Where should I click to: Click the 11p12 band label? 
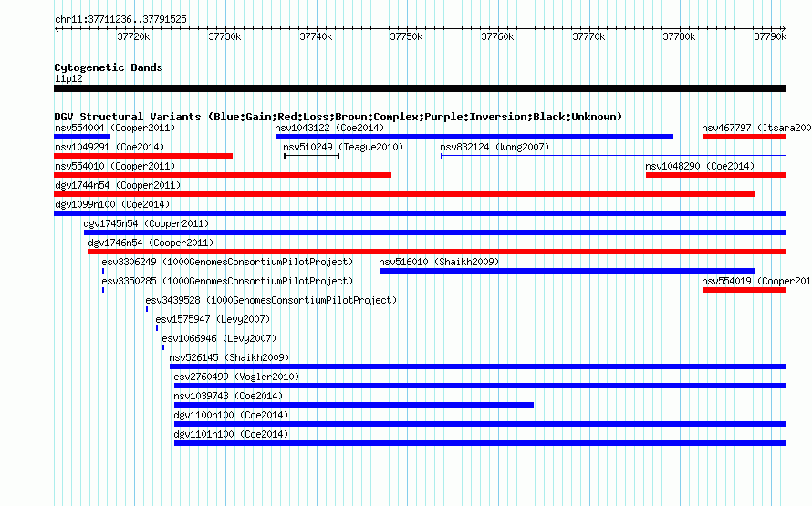click(x=68, y=78)
